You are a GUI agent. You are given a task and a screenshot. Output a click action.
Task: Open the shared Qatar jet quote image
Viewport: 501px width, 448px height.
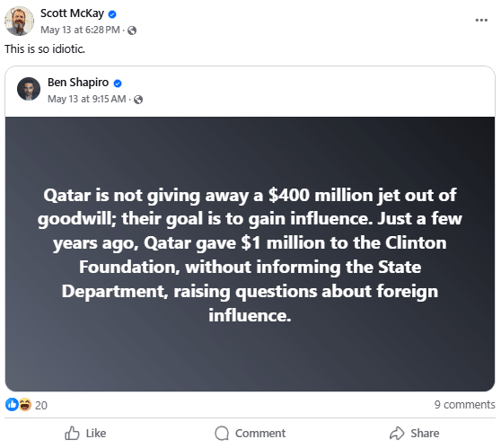pos(250,254)
